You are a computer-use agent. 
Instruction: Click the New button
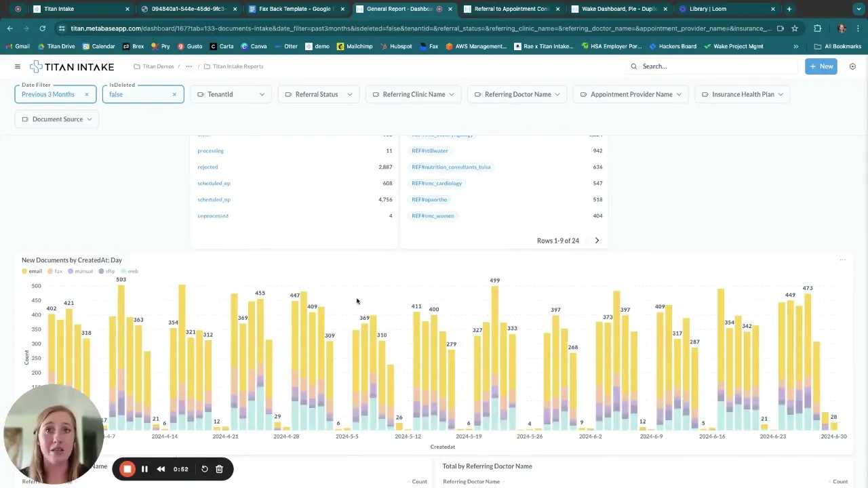pyautogui.click(x=821, y=66)
